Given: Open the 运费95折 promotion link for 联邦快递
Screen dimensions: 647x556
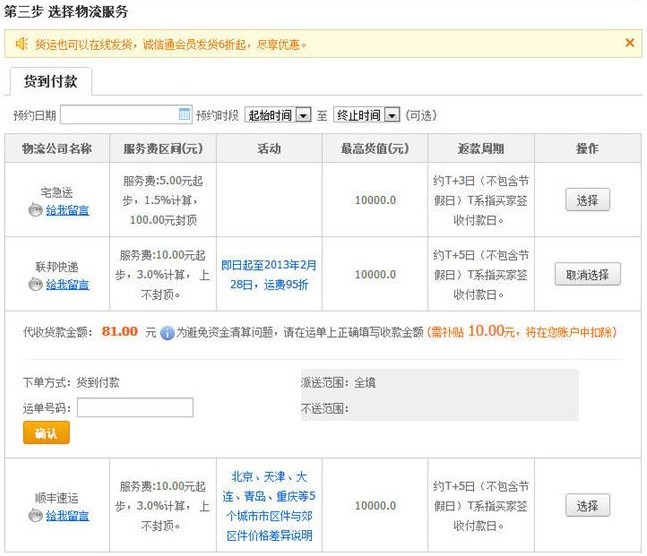Looking at the screenshot, I should (x=269, y=274).
